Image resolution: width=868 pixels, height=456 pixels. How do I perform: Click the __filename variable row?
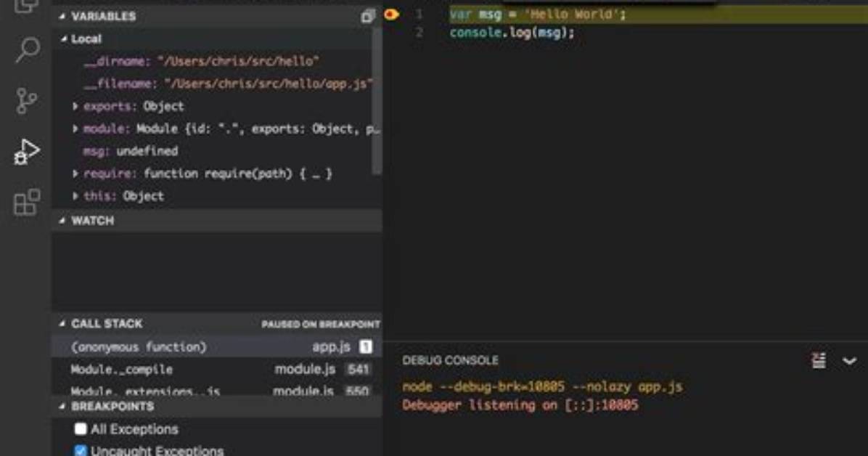(212, 84)
